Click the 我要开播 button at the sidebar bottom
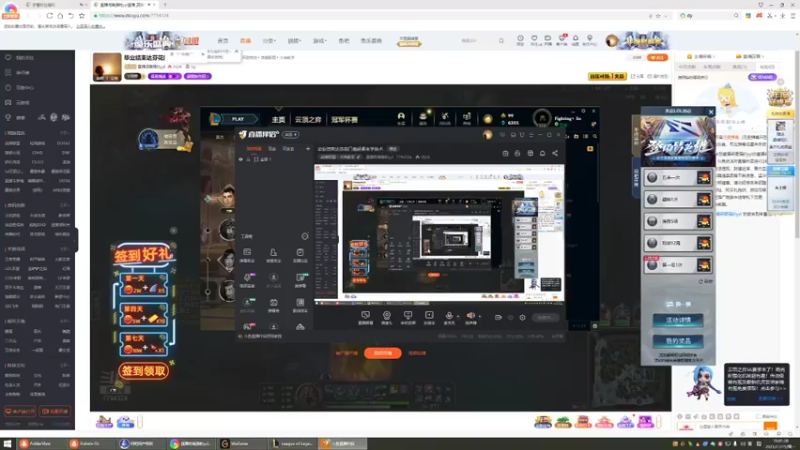 tap(55, 411)
